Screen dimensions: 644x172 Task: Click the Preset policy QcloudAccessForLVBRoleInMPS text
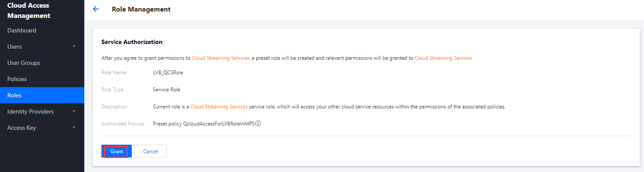point(203,124)
